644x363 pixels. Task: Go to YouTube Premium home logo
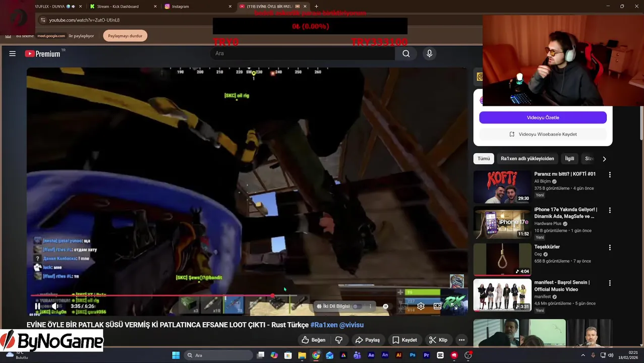tap(42, 53)
